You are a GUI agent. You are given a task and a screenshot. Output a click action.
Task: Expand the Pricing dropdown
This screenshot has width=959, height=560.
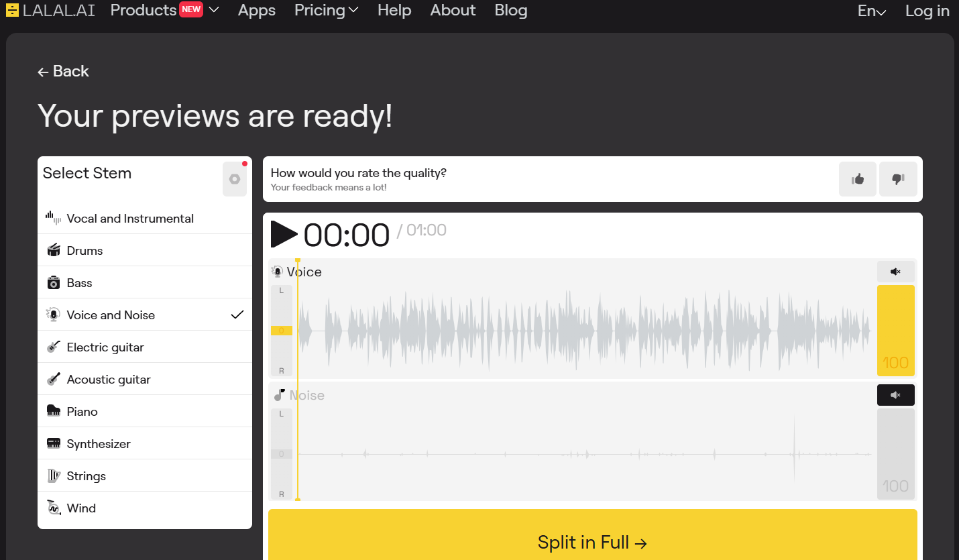pyautogui.click(x=327, y=10)
